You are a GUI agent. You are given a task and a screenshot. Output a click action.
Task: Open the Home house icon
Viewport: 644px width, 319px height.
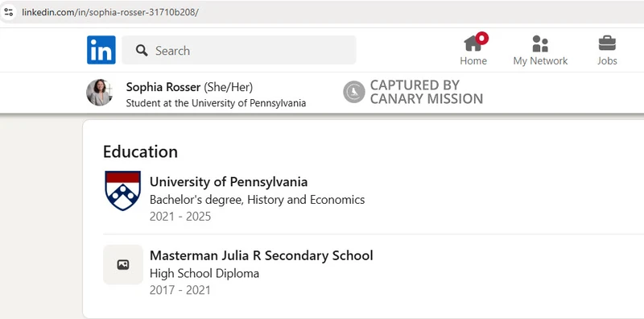[x=473, y=43]
